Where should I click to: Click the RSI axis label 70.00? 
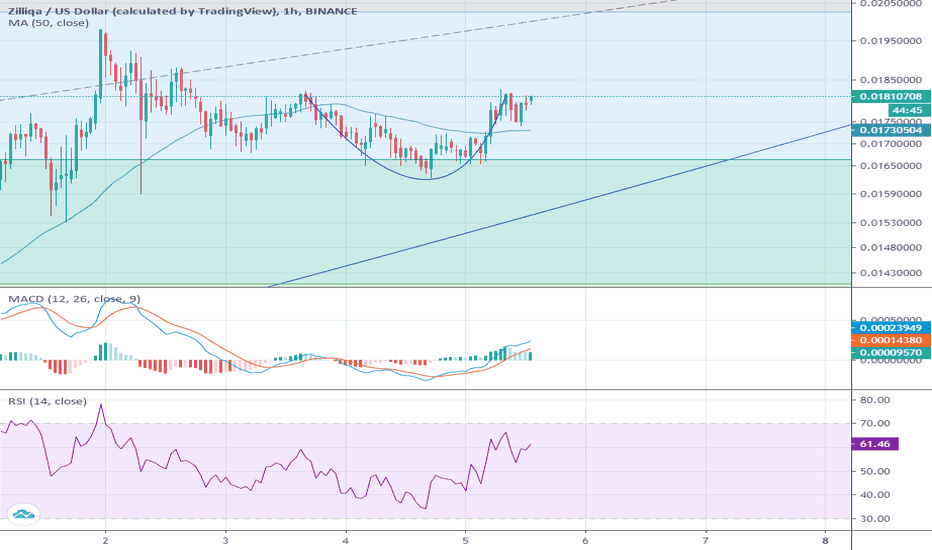coord(875,423)
